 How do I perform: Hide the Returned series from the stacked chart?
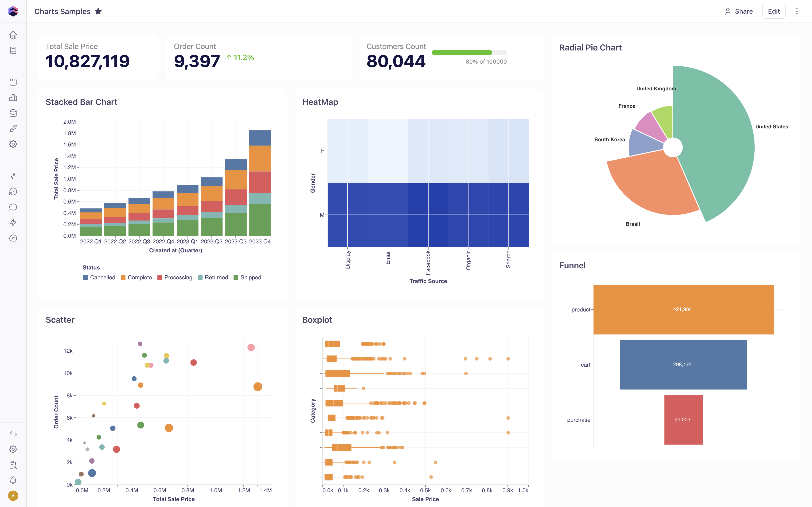click(x=213, y=277)
